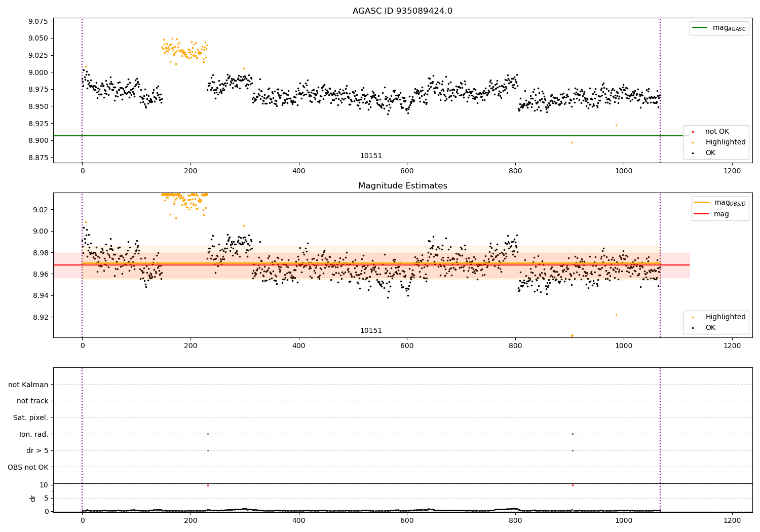Click the 8.900 tick on the top plot
760x532 pixels.
(x=38, y=140)
